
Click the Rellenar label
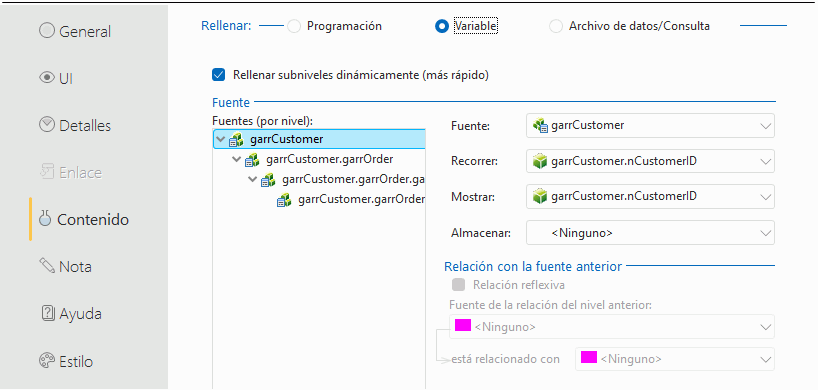point(226,26)
